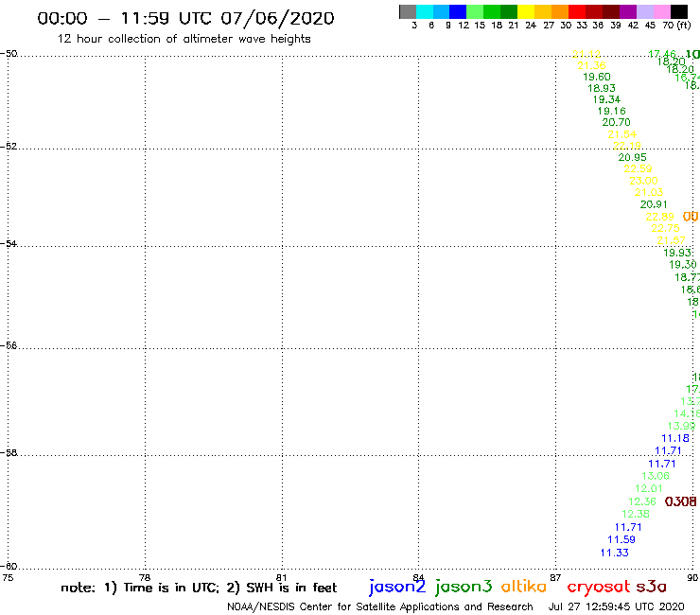Screen dimensions: 700x615
Task: Pick the bright red legend swatch
Action: [577, 11]
